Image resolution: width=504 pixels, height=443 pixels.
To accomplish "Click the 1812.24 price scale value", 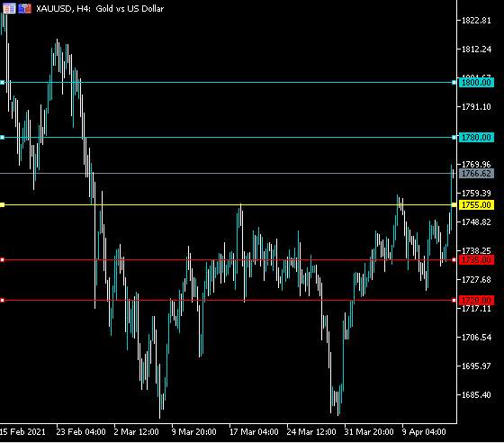I will (x=476, y=50).
